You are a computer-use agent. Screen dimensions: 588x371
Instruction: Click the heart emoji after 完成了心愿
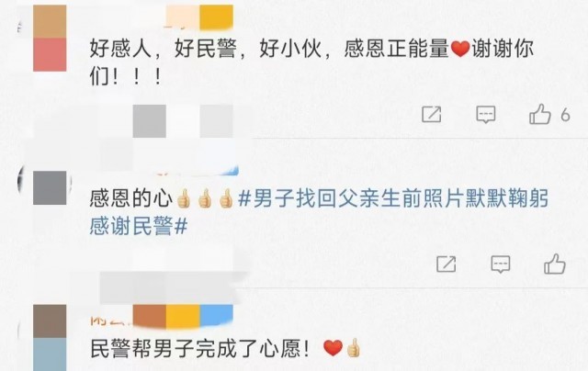click(x=333, y=348)
